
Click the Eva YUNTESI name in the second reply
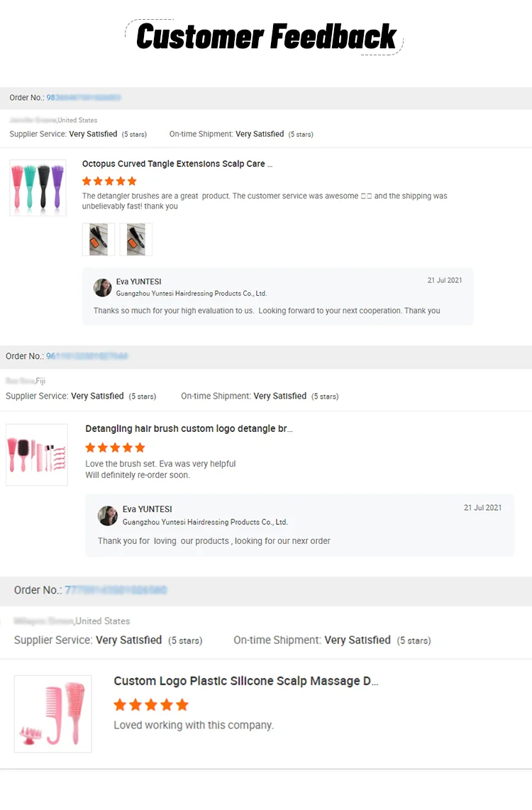pyautogui.click(x=147, y=509)
